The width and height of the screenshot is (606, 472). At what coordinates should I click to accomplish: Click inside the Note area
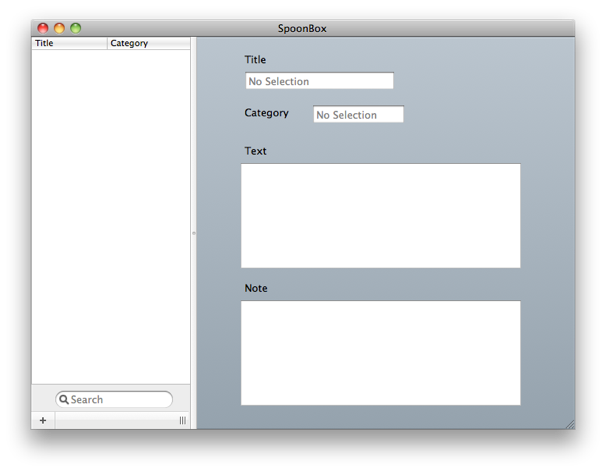pos(381,353)
